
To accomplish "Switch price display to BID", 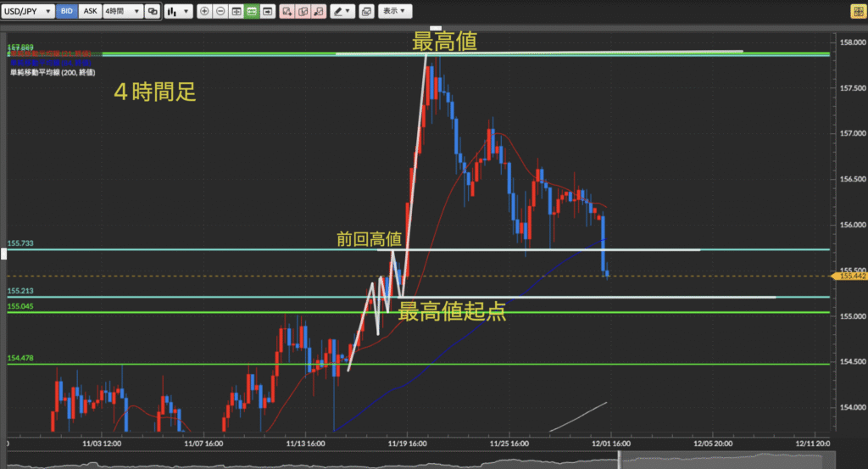I will coord(68,12).
